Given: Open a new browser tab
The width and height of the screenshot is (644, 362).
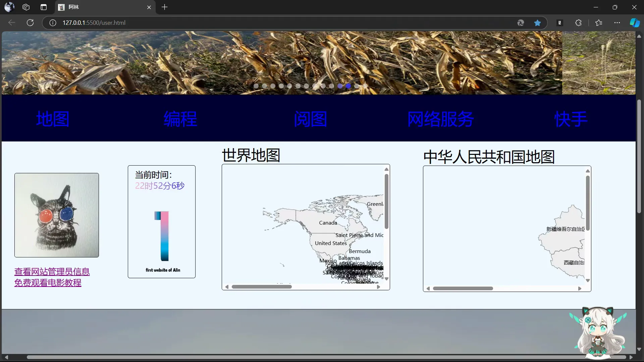Looking at the screenshot, I should [164, 7].
